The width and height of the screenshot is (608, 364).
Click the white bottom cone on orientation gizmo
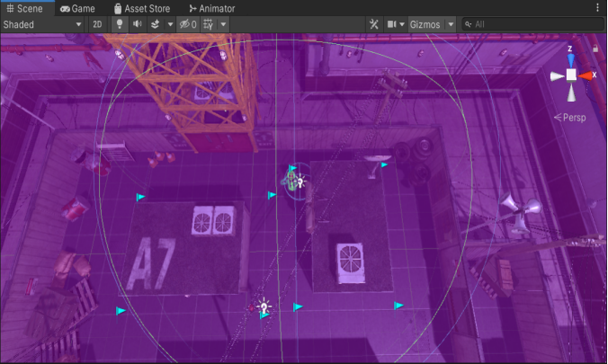[571, 93]
